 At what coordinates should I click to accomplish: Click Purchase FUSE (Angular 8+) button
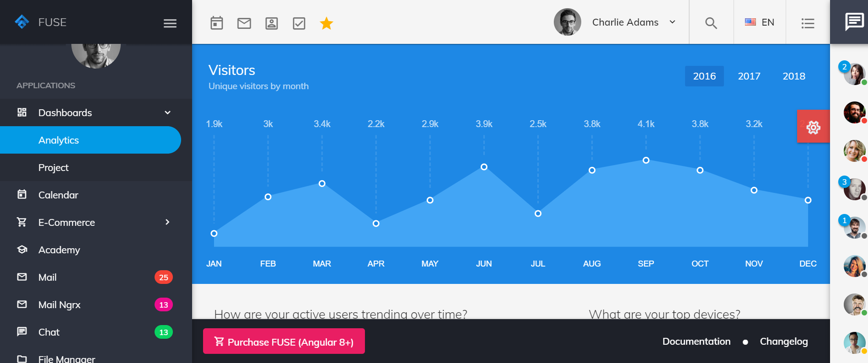tap(284, 341)
